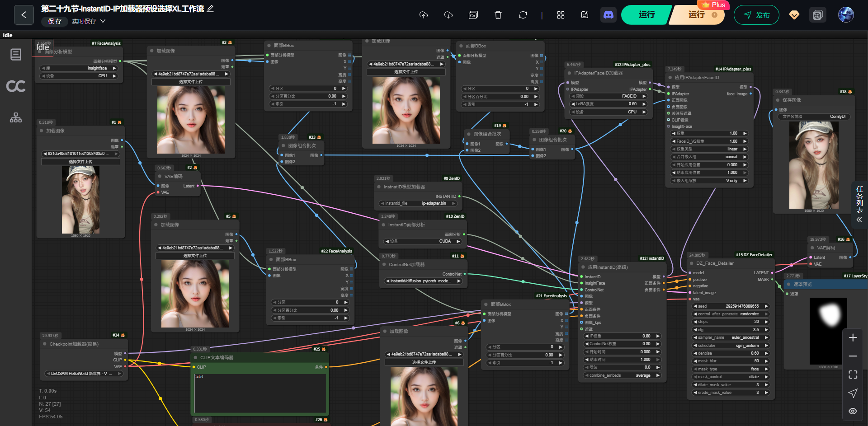Adjust the denoise 0.60 field
This screenshot has height=426, width=868.
click(x=731, y=353)
